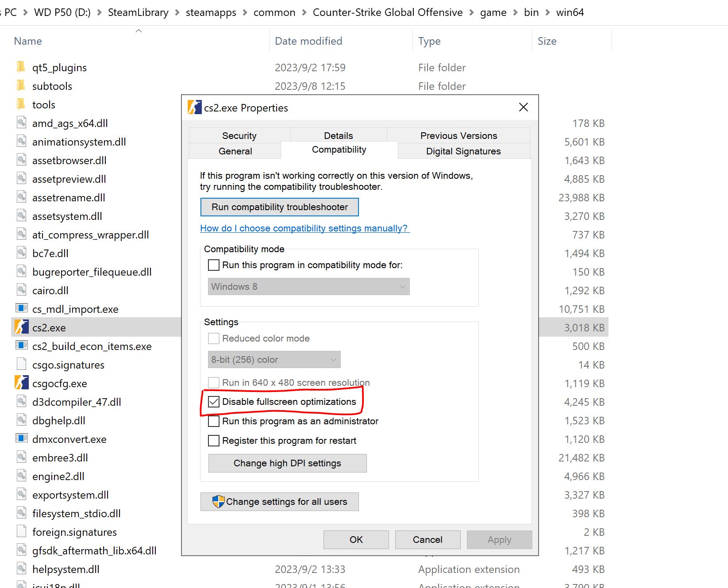Viewport: 728px width, 588px height.
Task: Check Run this program as an administrator
Action: (214, 421)
